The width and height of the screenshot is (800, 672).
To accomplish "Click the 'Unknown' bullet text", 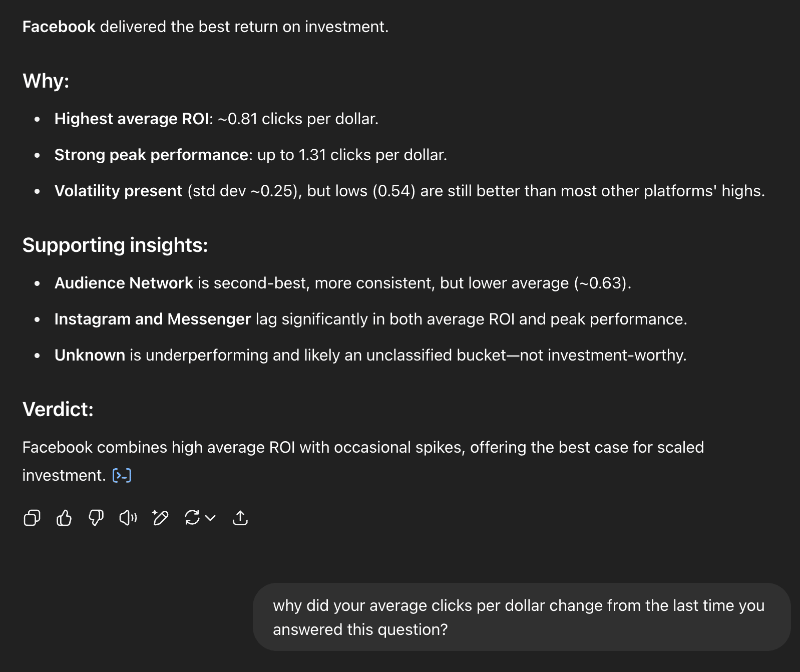I will [90, 355].
